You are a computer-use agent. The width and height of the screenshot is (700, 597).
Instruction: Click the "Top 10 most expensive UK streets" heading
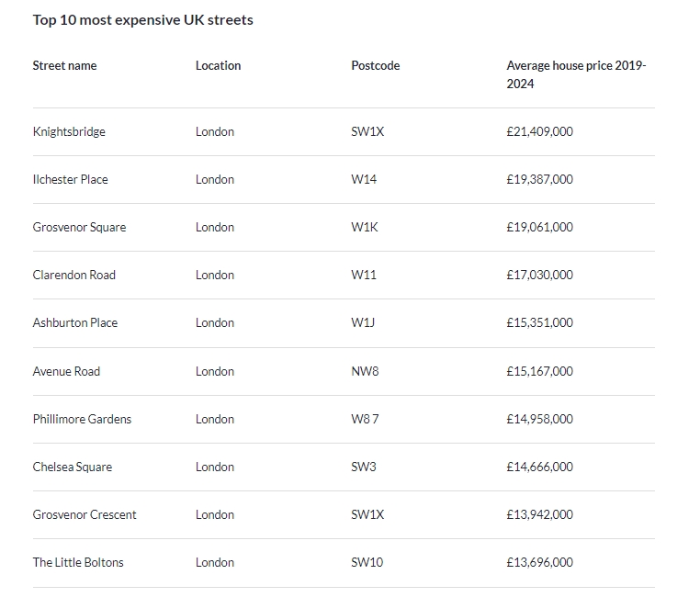pos(142,20)
